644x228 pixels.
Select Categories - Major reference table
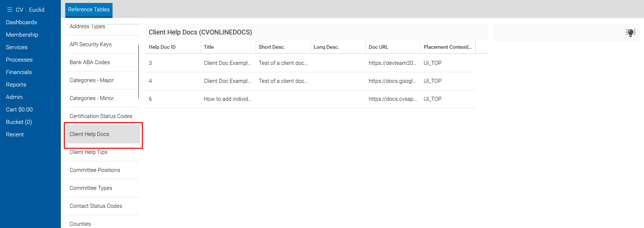tap(103, 80)
